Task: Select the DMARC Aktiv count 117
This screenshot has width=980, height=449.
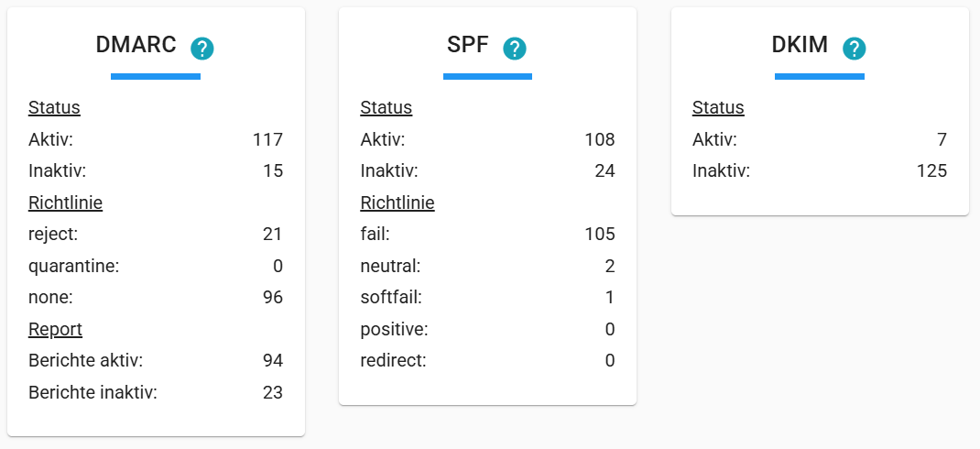Action: (267, 139)
